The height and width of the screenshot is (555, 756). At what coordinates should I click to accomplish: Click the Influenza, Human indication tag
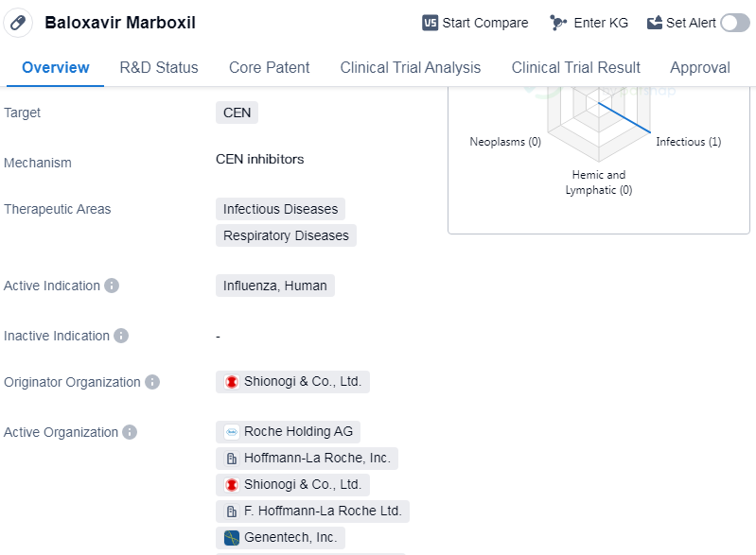point(275,286)
